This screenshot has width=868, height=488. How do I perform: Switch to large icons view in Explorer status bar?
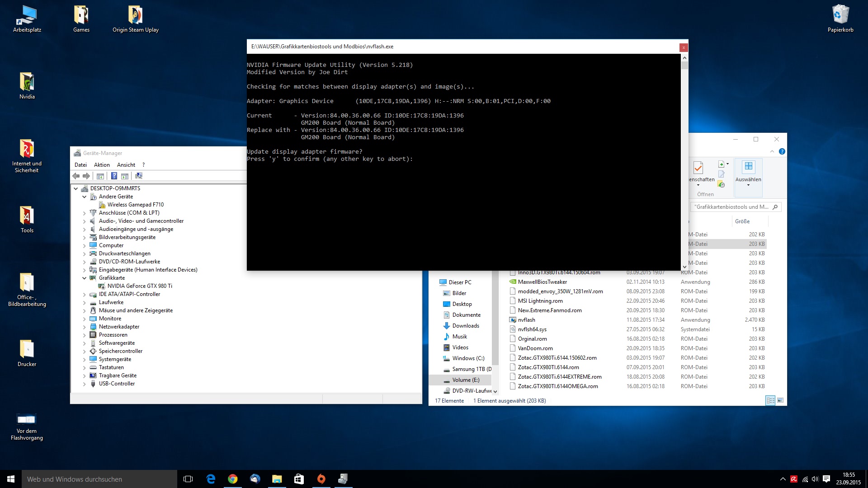780,400
